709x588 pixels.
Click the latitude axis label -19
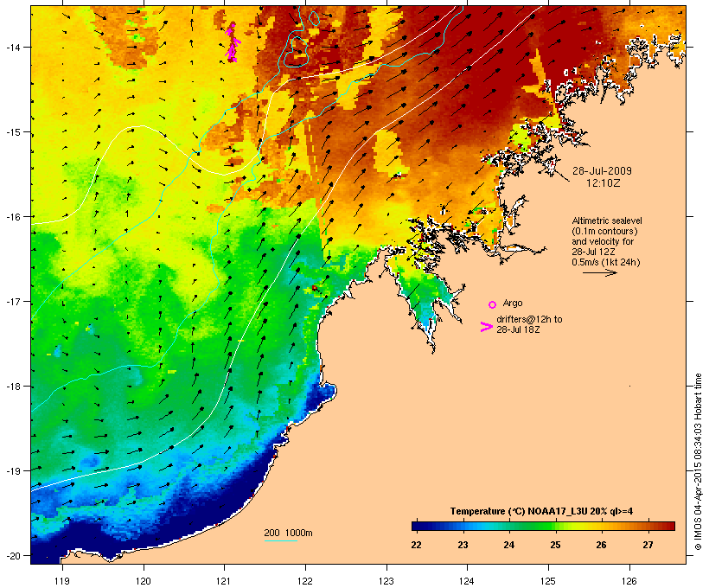[12, 471]
